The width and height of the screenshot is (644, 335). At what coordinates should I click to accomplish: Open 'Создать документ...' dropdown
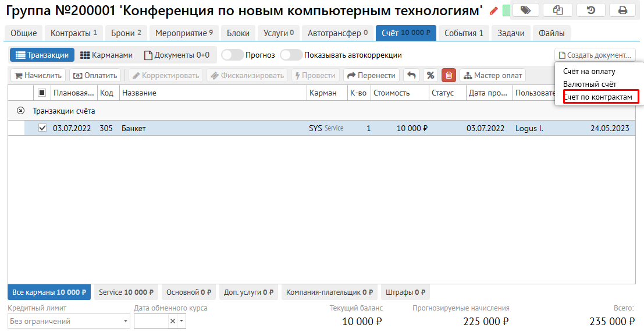[x=595, y=55]
